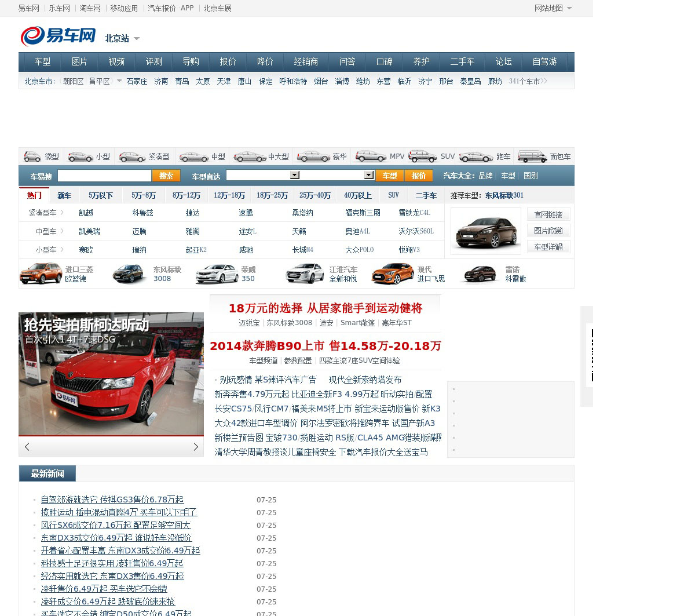The width and height of the screenshot is (695, 616).
Task: Open news 自驾郊游就选它 传祺GS3售价6.78万起
Action: 112,500
